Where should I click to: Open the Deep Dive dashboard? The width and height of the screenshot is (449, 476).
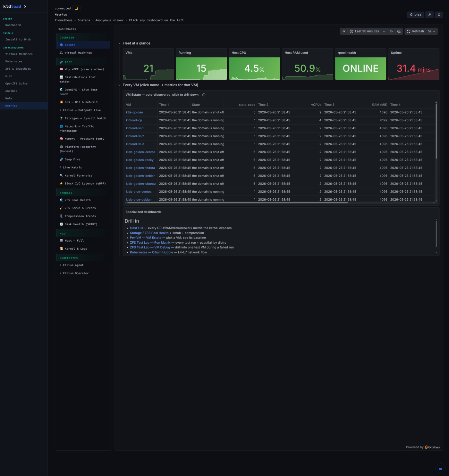pyautogui.click(x=83, y=159)
